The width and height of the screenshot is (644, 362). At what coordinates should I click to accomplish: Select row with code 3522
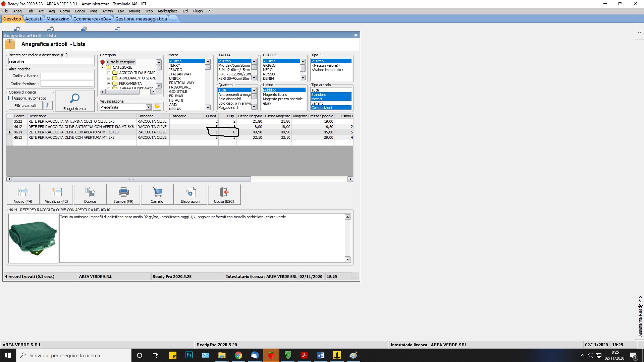click(x=180, y=121)
